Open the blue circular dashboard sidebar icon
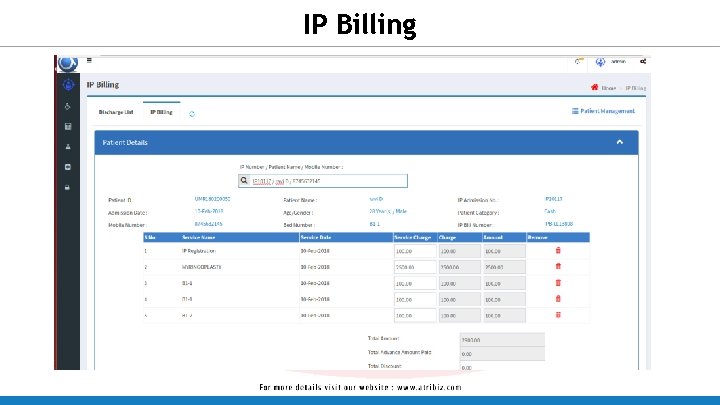The image size is (720, 405). 68,84
